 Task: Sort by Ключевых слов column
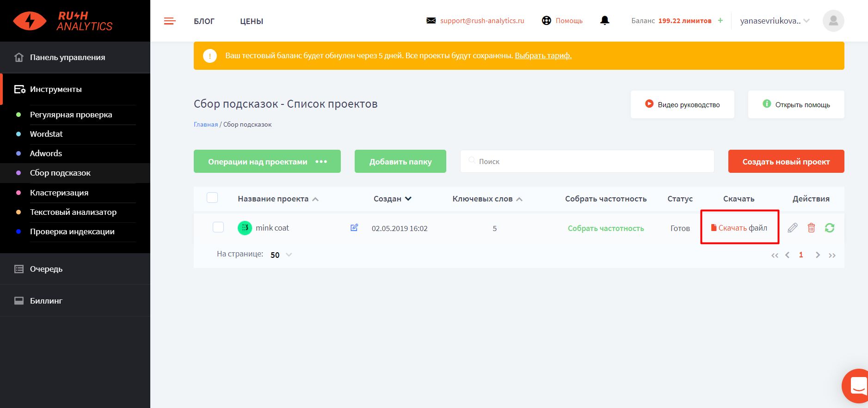click(487, 199)
